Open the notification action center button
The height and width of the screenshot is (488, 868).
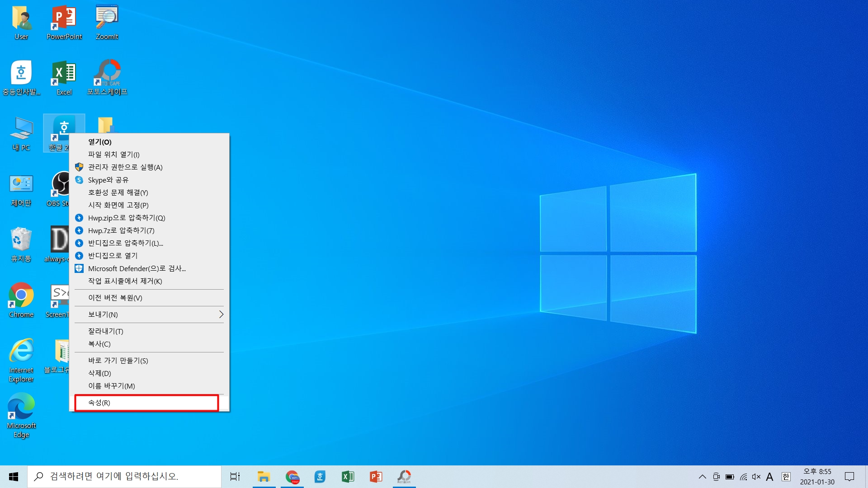point(849,477)
